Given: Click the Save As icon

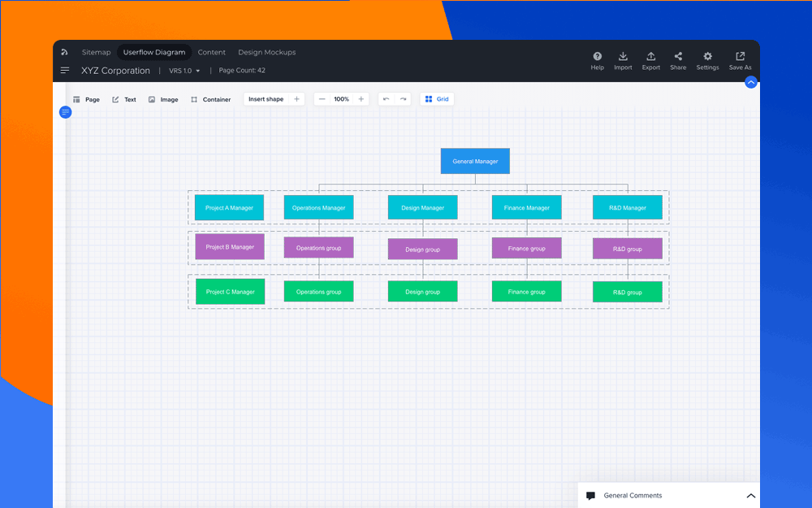Looking at the screenshot, I should pyautogui.click(x=740, y=57).
